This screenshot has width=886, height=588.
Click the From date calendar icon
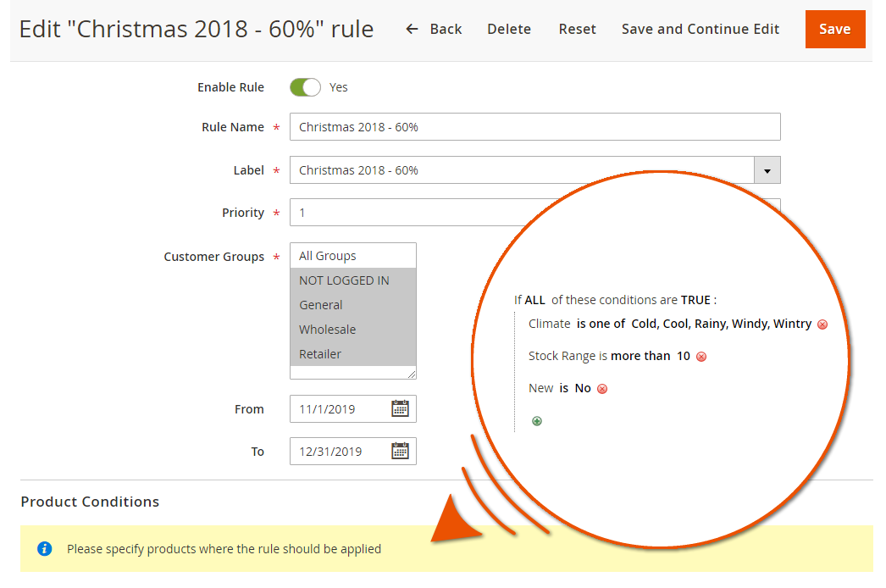(x=400, y=408)
